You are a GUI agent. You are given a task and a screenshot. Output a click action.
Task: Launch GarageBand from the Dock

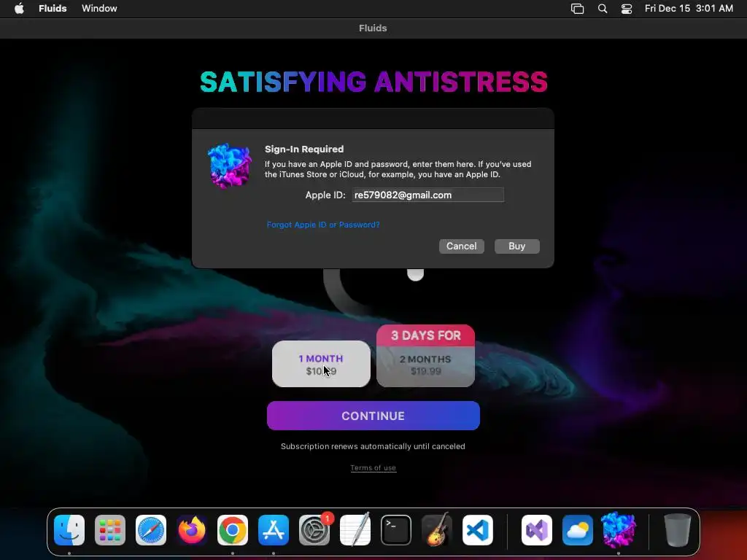coord(436,530)
